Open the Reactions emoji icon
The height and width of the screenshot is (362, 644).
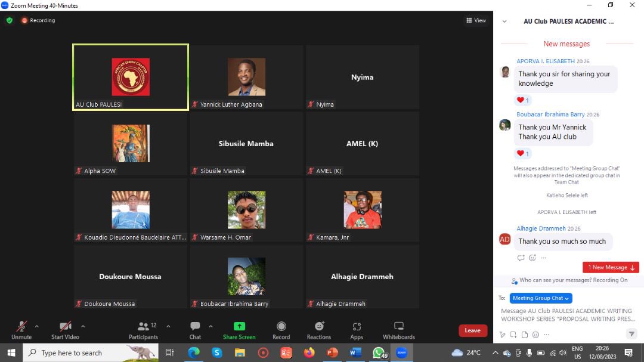pos(319,326)
